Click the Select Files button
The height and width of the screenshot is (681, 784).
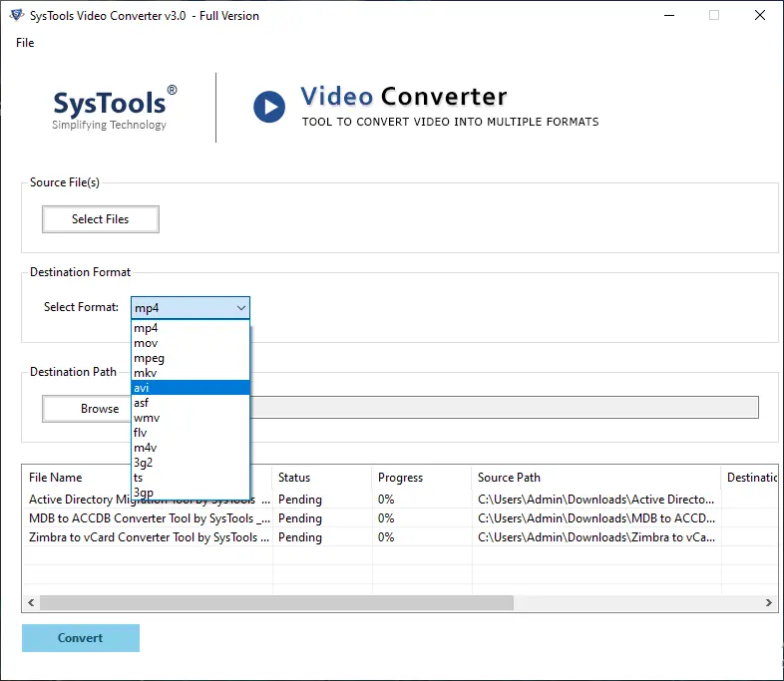click(x=100, y=219)
